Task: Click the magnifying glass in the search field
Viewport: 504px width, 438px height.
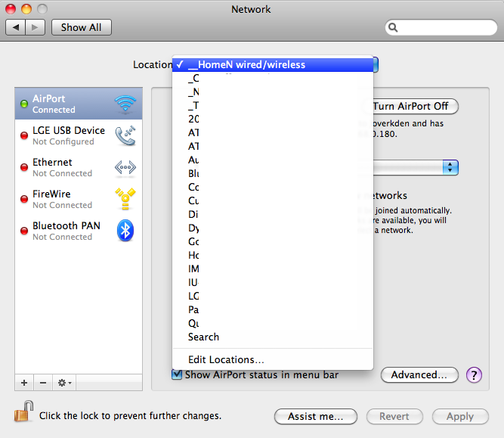Action: [393, 28]
